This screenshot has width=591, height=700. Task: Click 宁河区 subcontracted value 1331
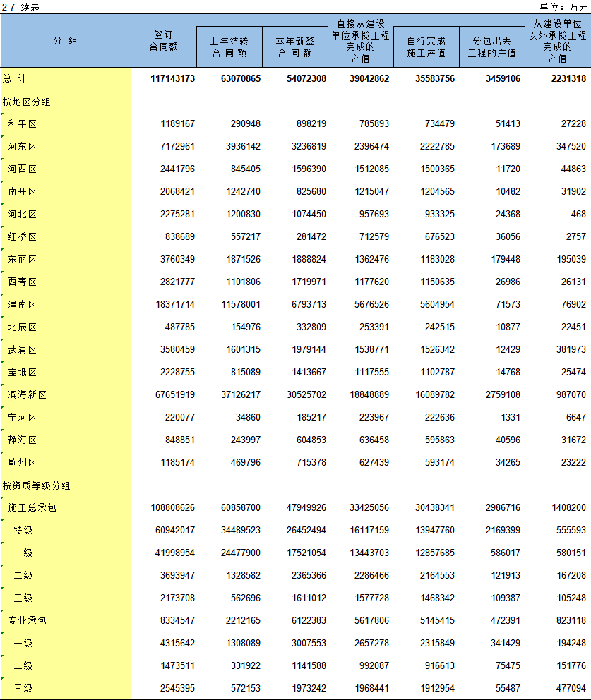511,418
